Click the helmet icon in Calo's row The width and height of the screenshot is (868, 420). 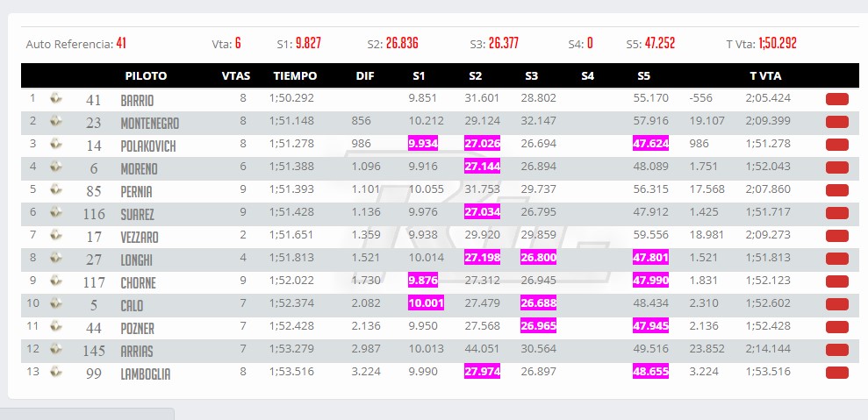tap(56, 303)
